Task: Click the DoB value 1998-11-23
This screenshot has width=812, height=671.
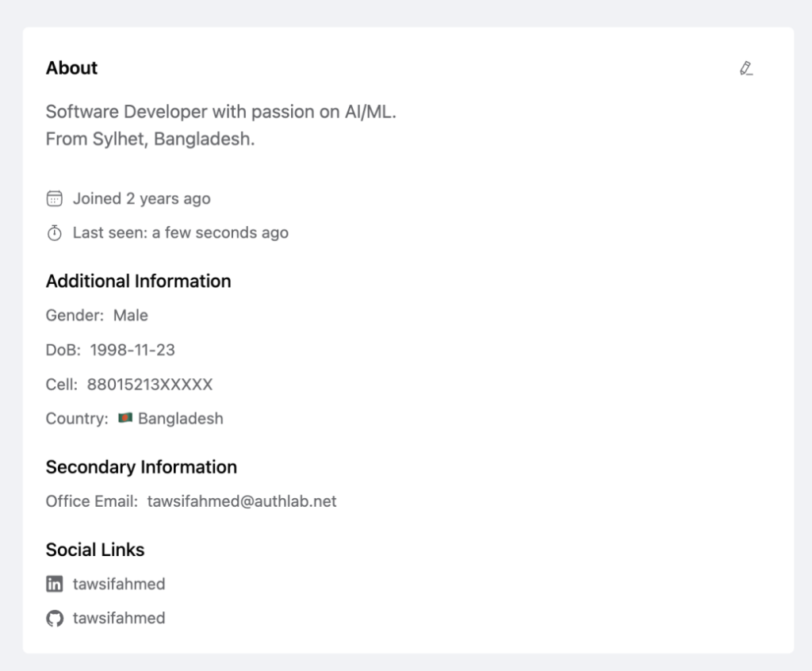Action: [x=132, y=350]
